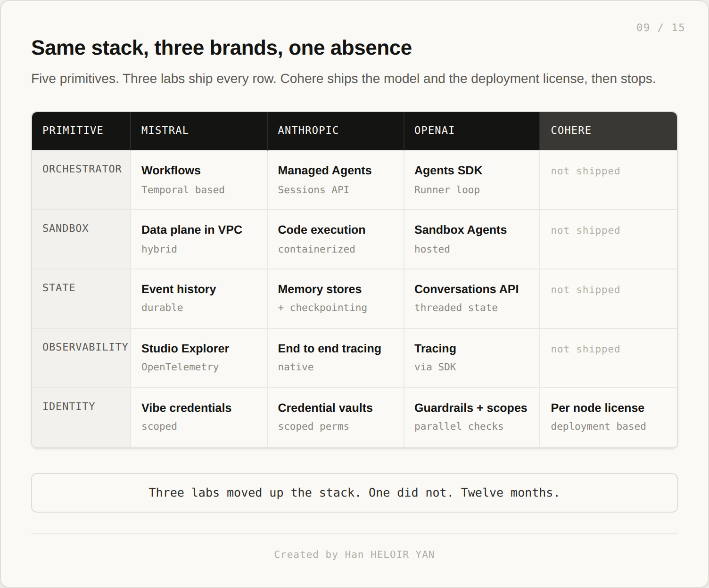The image size is (709, 588).
Task: Click the callout 'Three labs moved up the stack'
Action: (354, 493)
